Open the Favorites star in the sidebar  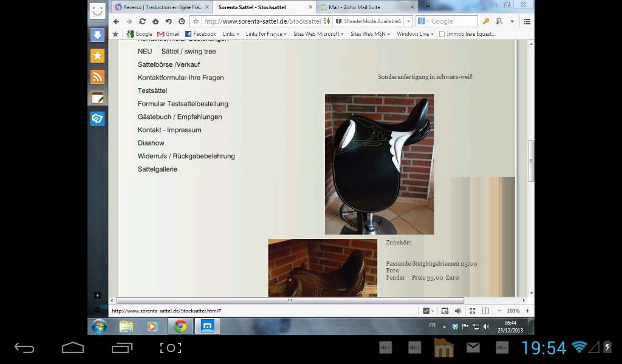(97, 56)
